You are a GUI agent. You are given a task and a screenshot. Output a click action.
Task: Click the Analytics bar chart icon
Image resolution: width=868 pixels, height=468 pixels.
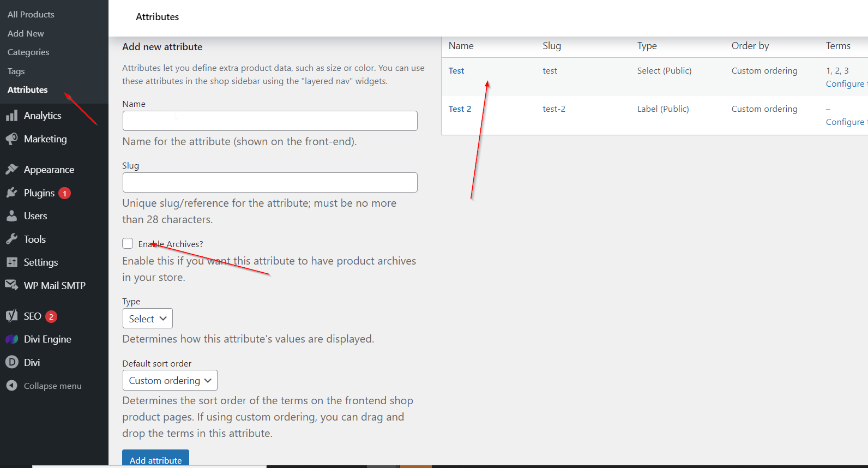(x=11, y=116)
